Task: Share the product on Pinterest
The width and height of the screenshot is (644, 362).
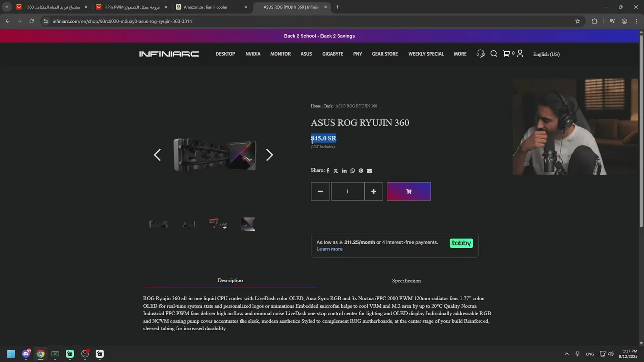Action: tap(361, 171)
